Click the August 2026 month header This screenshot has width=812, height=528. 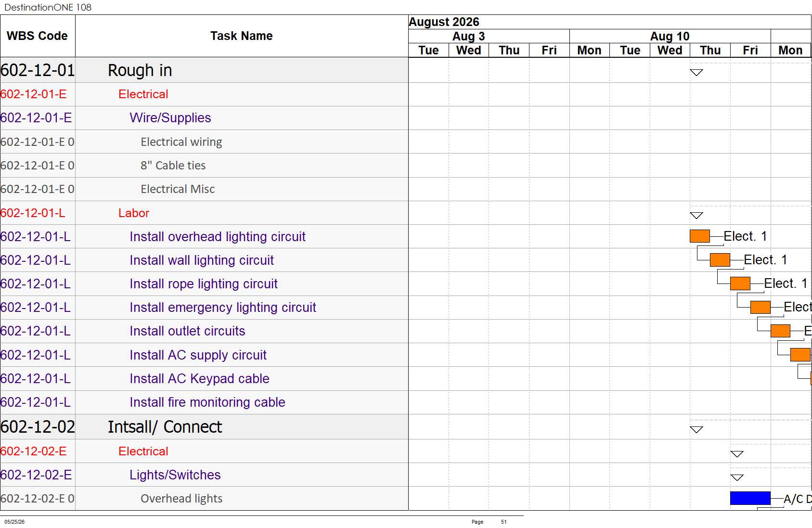click(444, 22)
